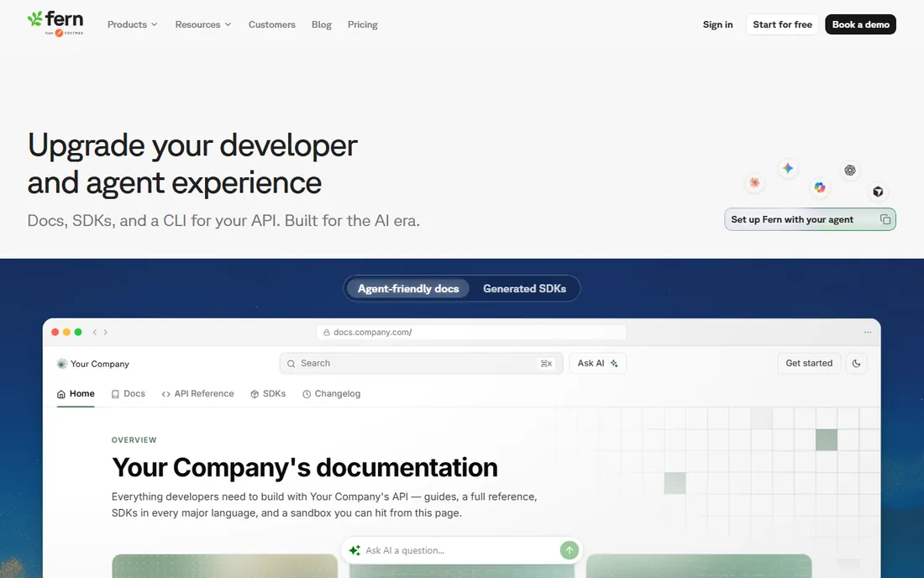The image size is (924, 578).
Task: Open the Blog link
Action: [322, 24]
